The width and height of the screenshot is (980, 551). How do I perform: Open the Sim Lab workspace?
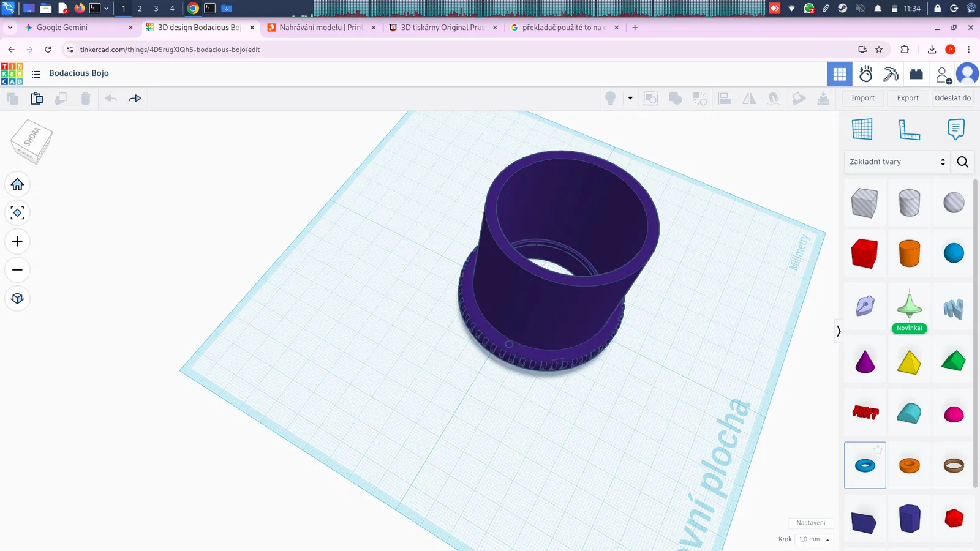coord(865,74)
